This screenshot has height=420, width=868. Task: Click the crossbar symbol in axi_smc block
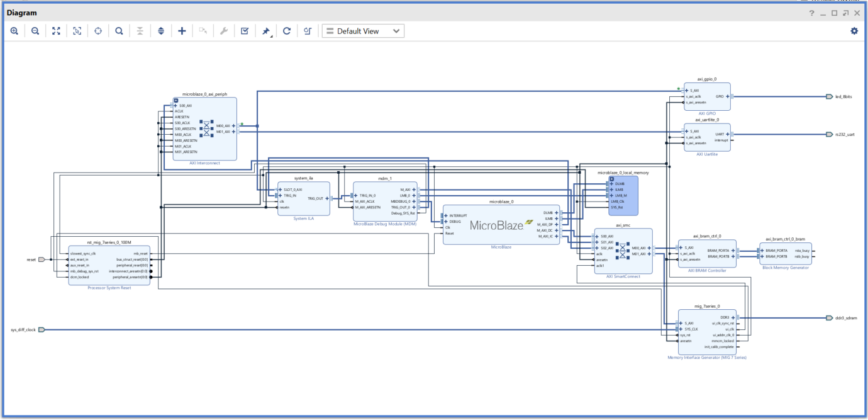click(x=623, y=251)
